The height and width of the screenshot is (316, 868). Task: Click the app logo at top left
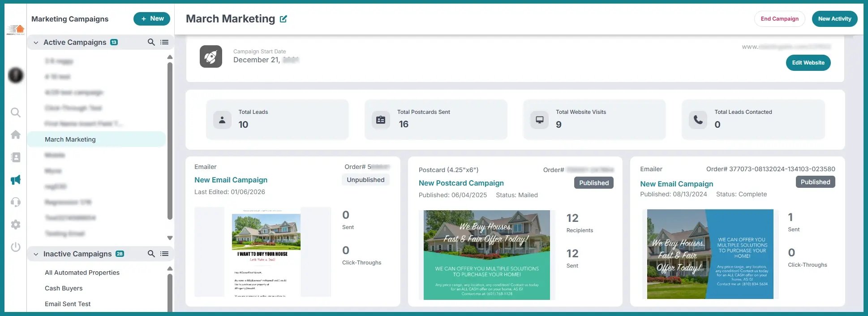(16, 30)
